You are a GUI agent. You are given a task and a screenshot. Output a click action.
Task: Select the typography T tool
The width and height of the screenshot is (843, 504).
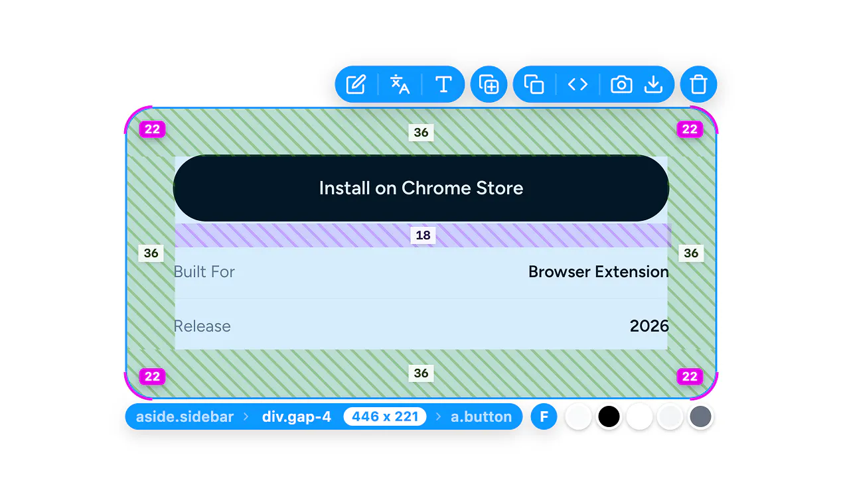(443, 84)
